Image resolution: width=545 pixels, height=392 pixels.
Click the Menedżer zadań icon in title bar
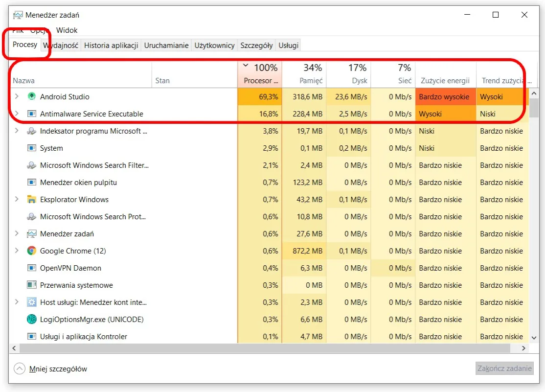18,15
